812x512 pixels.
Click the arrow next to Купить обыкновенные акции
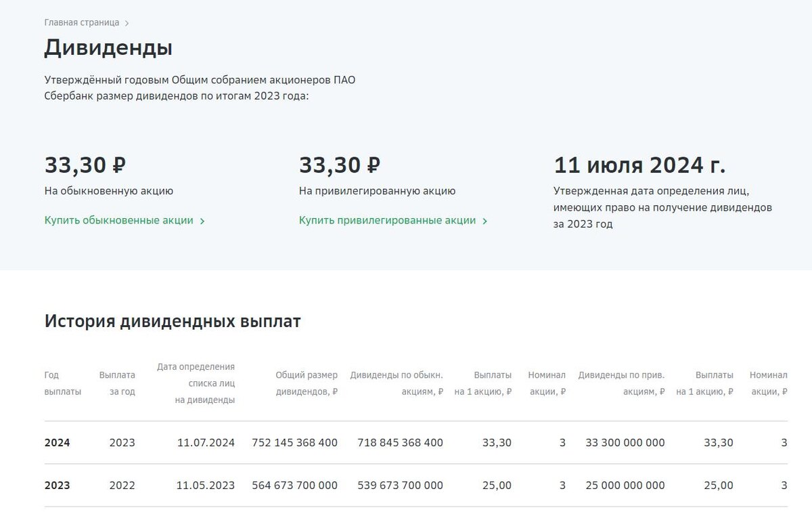202,221
